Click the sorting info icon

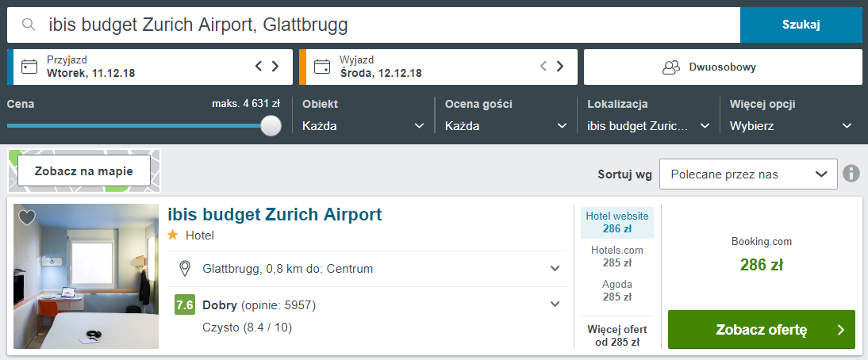click(851, 174)
